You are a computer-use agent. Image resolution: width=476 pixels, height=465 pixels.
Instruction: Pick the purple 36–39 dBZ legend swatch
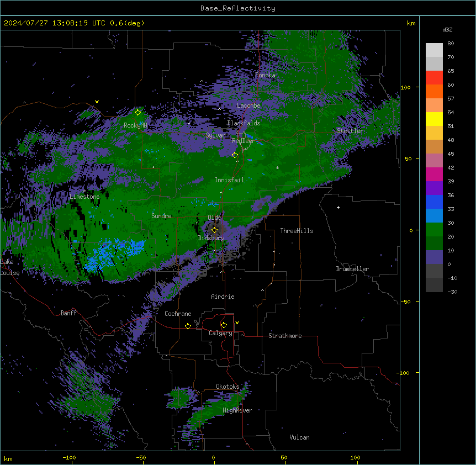click(x=434, y=188)
